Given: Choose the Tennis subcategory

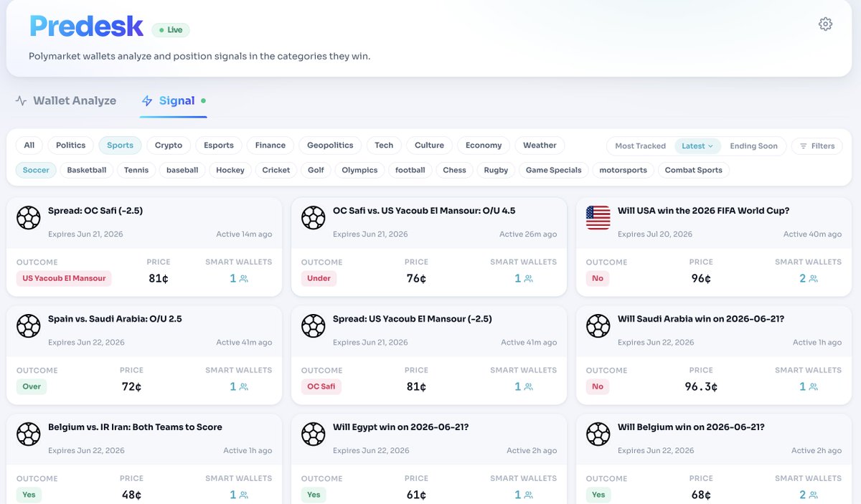Looking at the screenshot, I should tap(136, 171).
